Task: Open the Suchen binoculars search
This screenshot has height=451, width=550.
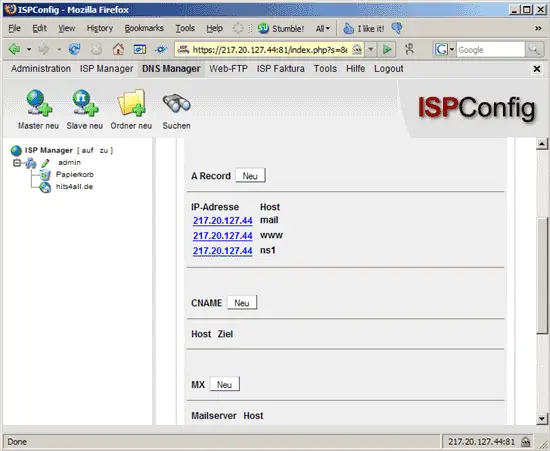Action: [176, 109]
